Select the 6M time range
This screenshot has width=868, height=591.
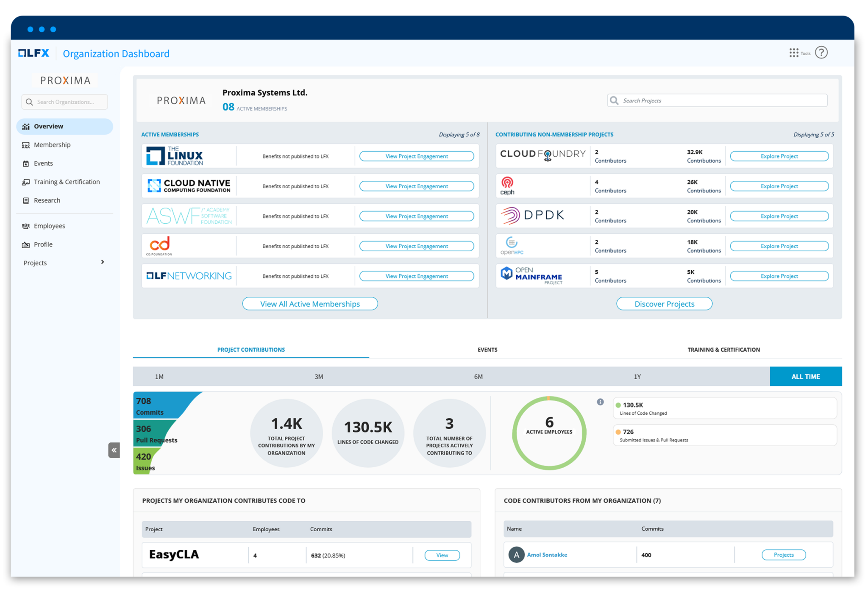tap(478, 376)
